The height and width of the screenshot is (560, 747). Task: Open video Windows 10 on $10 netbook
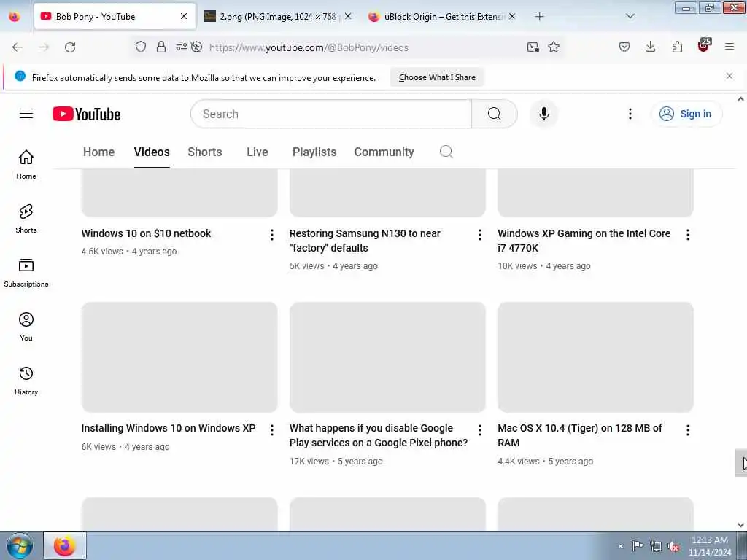(146, 233)
